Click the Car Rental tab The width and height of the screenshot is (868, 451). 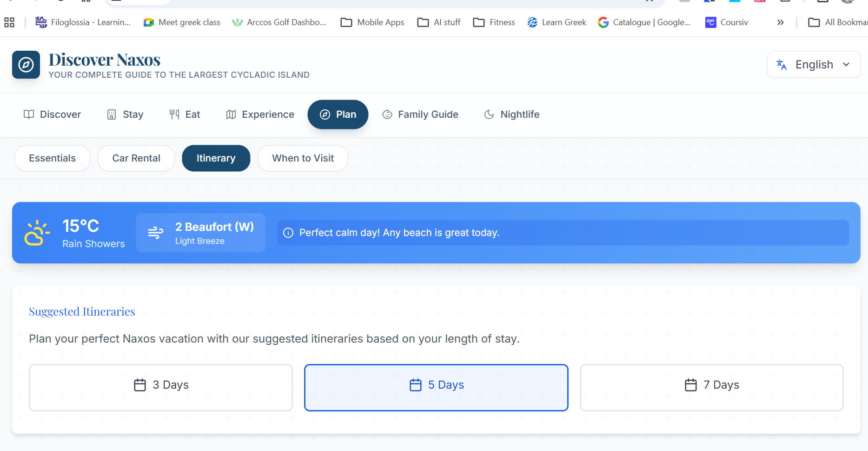[x=136, y=158]
